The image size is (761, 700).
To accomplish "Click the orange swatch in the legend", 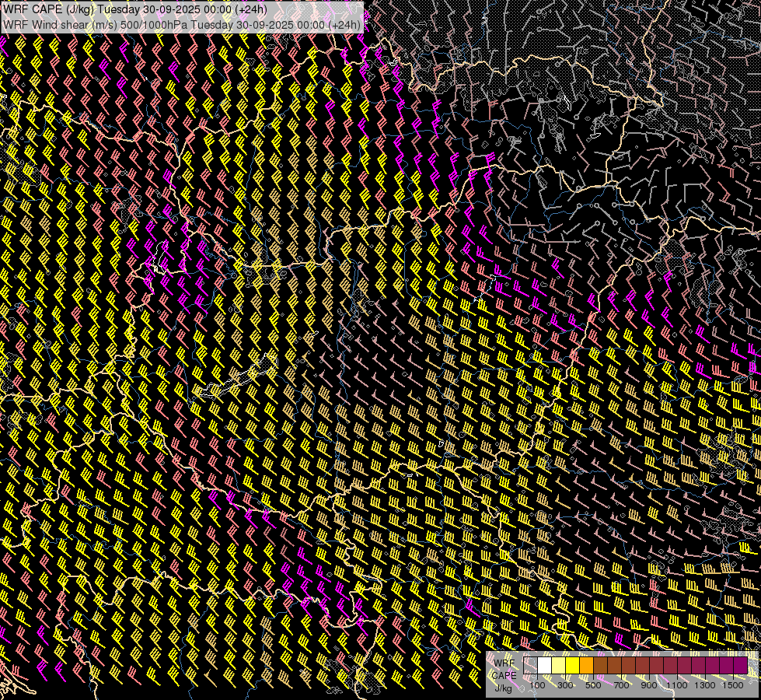I will pyautogui.click(x=586, y=666).
